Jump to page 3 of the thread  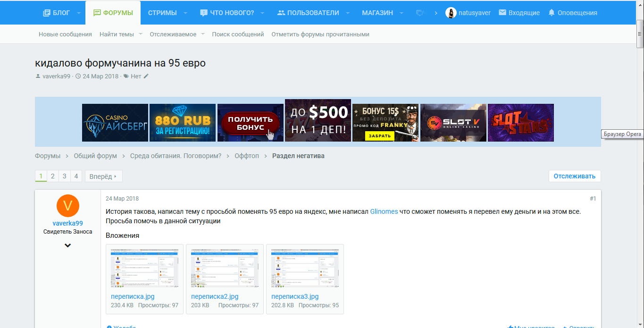point(64,177)
